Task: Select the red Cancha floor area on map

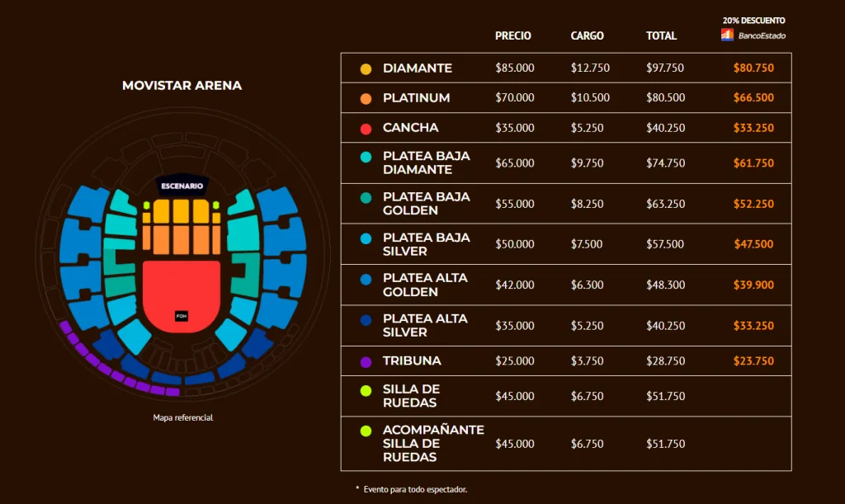Action: point(182,296)
